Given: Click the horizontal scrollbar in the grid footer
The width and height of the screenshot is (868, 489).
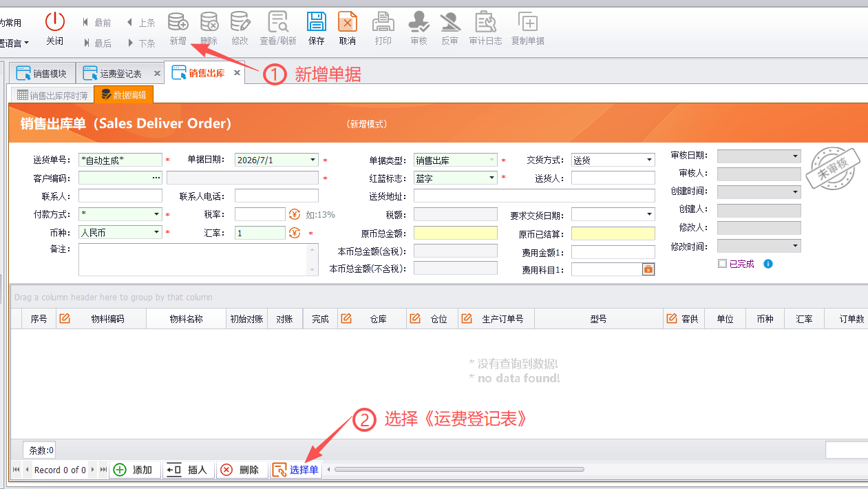Looking at the screenshot, I should [459, 470].
